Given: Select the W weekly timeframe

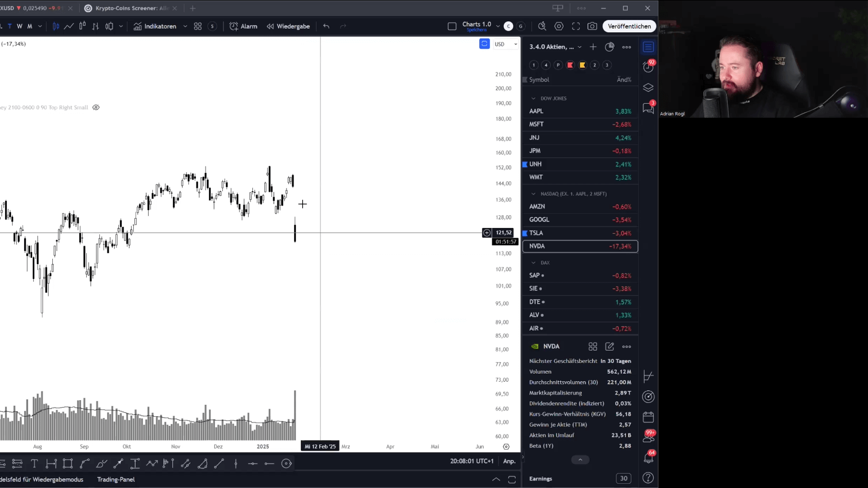Looking at the screenshot, I should coord(20,26).
